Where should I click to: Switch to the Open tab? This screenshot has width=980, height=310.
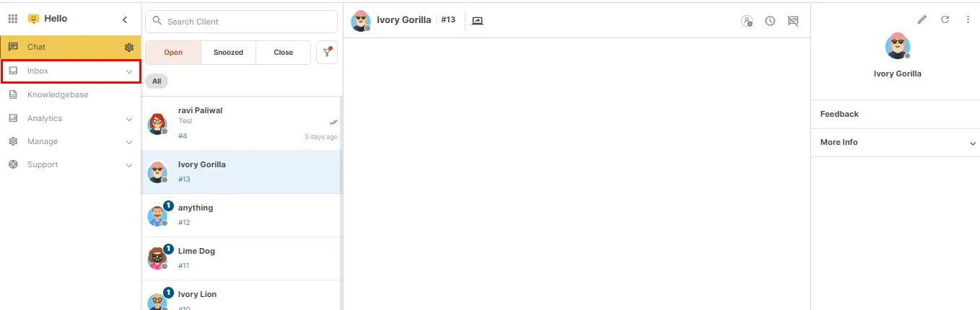pyautogui.click(x=173, y=53)
